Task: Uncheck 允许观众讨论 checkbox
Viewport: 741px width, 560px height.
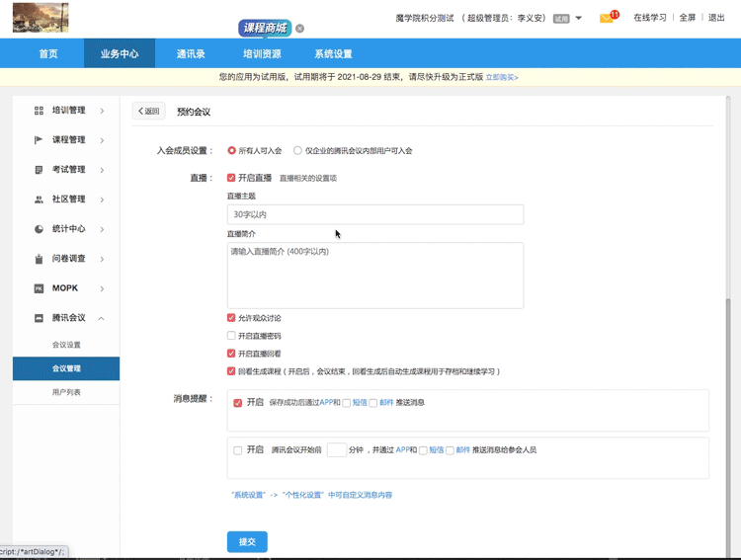Action: click(231, 318)
